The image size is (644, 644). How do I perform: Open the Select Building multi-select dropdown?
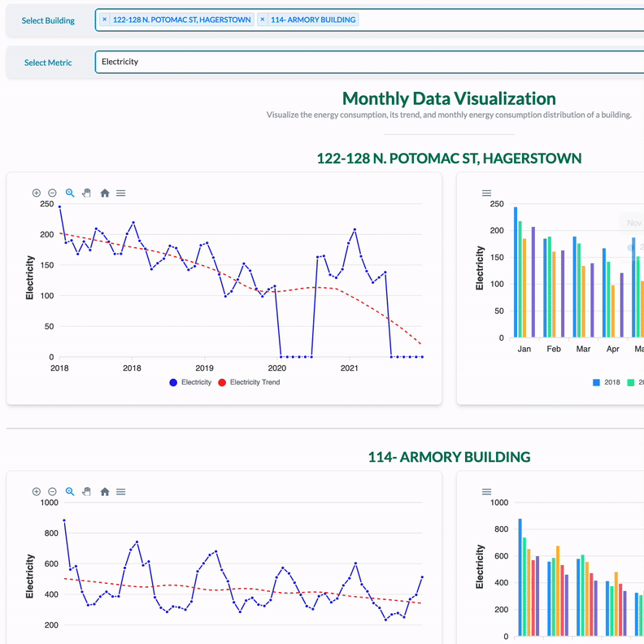pyautogui.click(x=488, y=20)
